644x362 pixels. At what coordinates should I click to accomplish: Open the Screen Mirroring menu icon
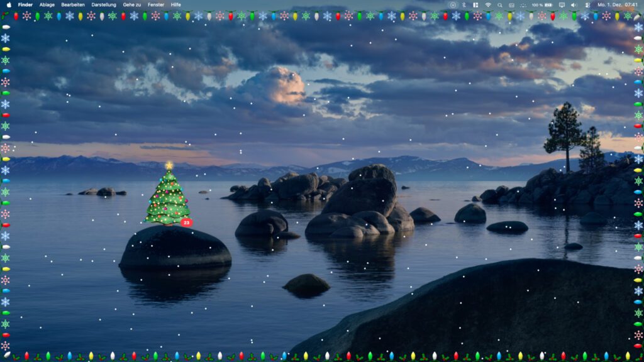tap(562, 4)
